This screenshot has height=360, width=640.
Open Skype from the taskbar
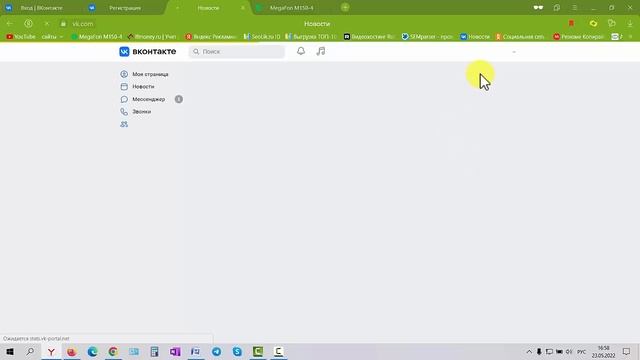(x=237, y=351)
